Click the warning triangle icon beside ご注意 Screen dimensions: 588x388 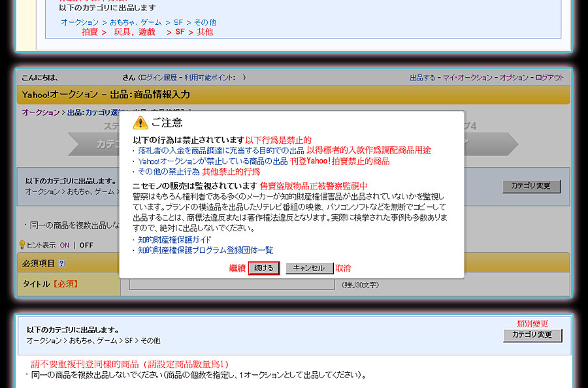tap(140, 123)
